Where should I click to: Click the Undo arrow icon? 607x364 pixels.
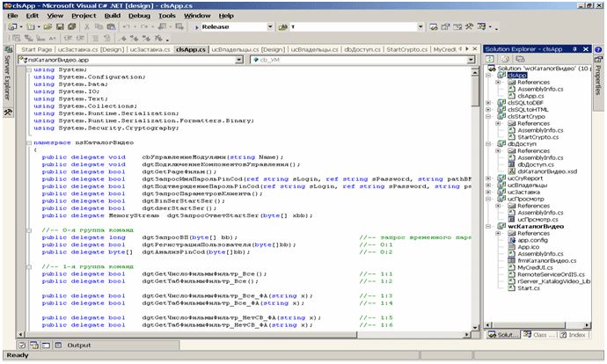(x=126, y=26)
